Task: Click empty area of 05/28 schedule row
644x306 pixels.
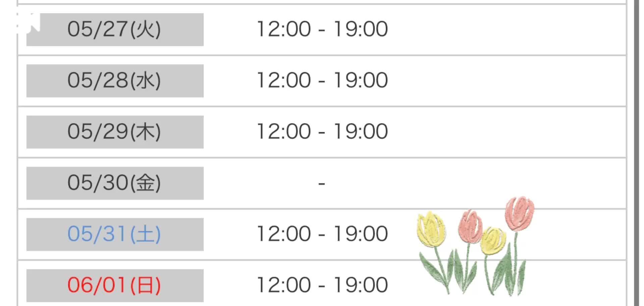Action: (x=503, y=81)
